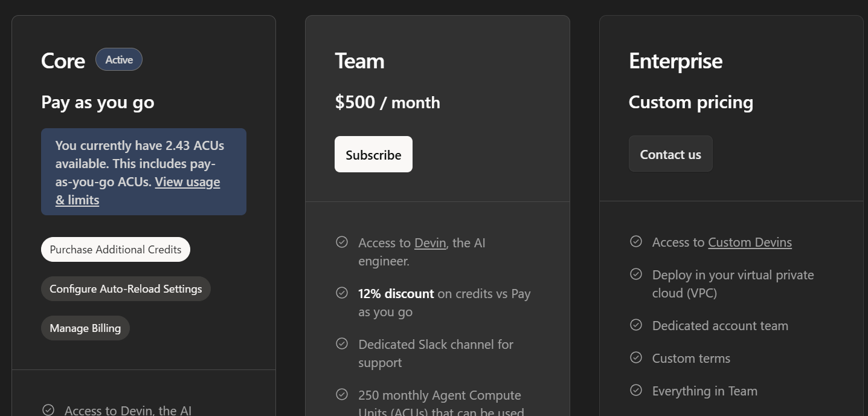Click the Subscribe button for Team plan

(373, 154)
